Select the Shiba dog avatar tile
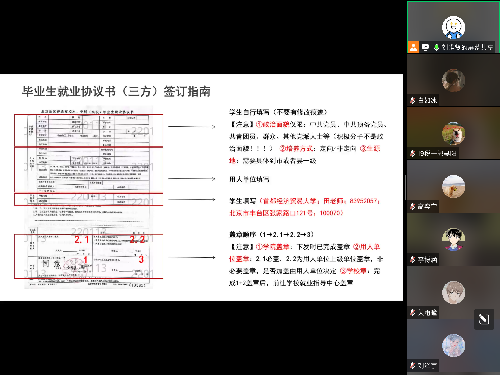This screenshot has width=500, height=375. [x=453, y=133]
